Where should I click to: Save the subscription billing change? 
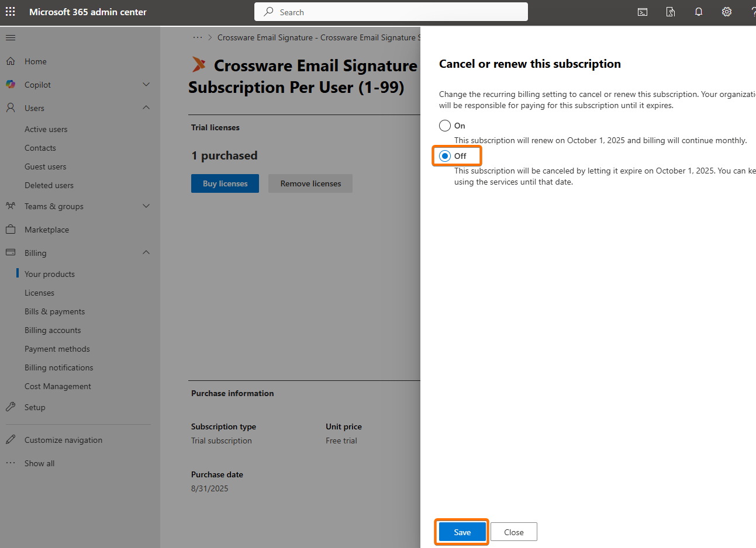tap(462, 532)
